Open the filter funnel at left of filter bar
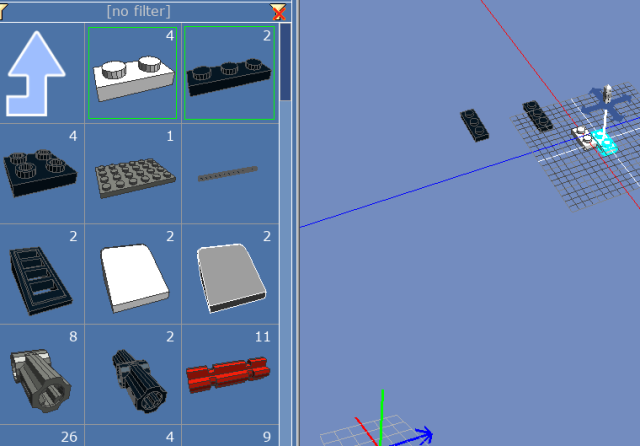 coord(2,12)
